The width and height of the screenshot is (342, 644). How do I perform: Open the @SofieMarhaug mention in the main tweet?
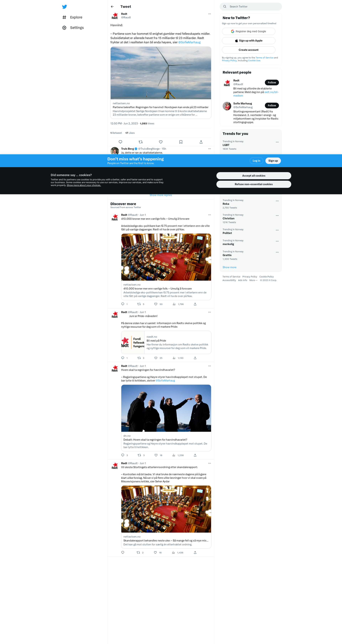point(189,42)
